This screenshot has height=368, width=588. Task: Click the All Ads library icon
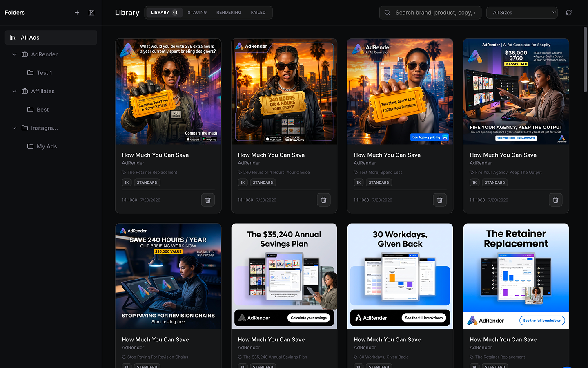13,38
